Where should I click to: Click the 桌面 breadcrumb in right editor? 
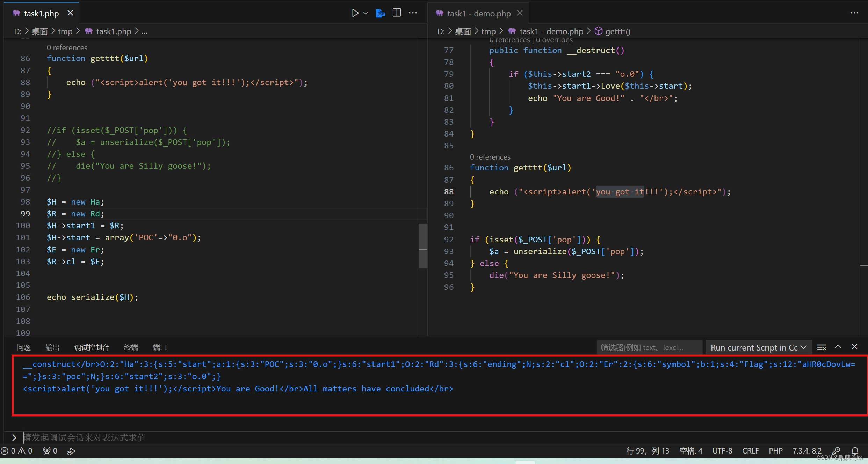[463, 31]
